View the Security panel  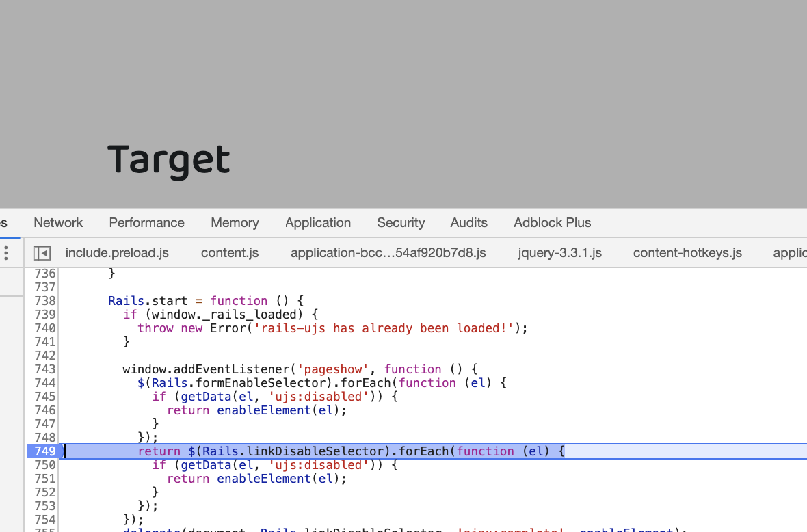(401, 222)
